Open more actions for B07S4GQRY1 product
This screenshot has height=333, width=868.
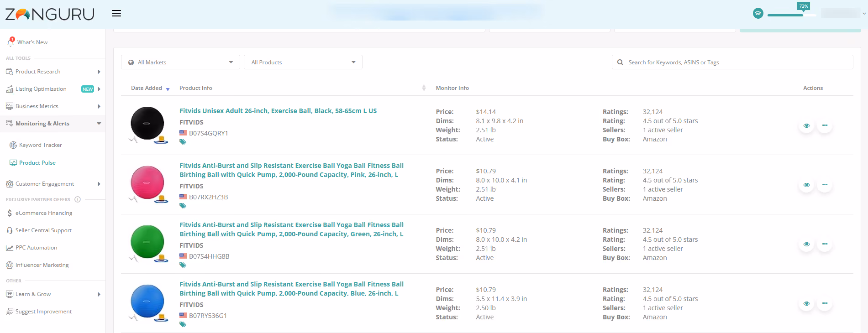coord(825,125)
